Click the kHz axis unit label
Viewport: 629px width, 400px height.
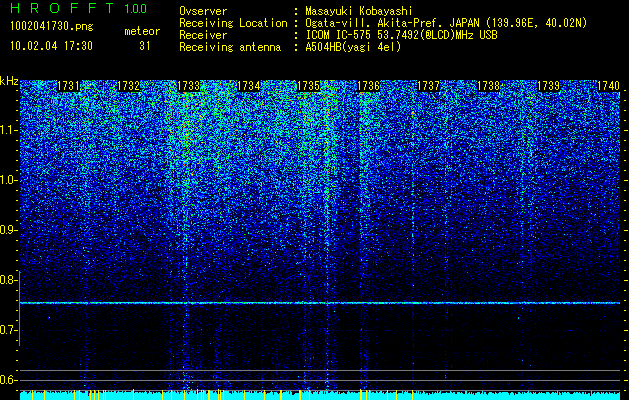pos(9,81)
